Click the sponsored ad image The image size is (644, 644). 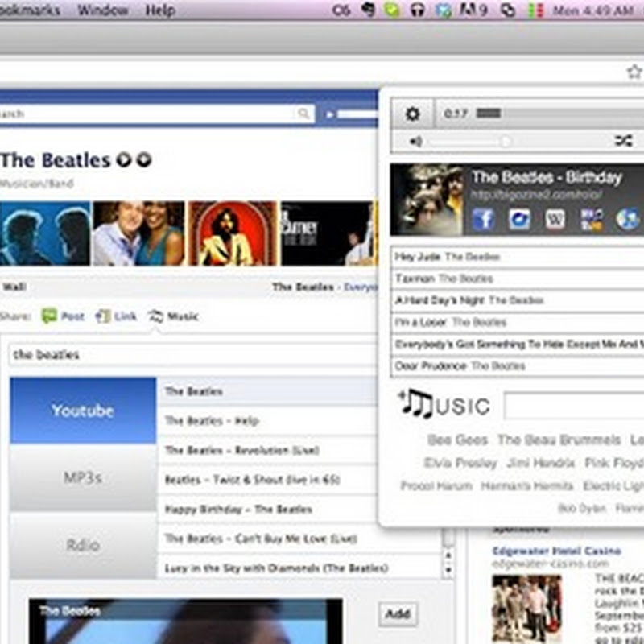coord(527,609)
